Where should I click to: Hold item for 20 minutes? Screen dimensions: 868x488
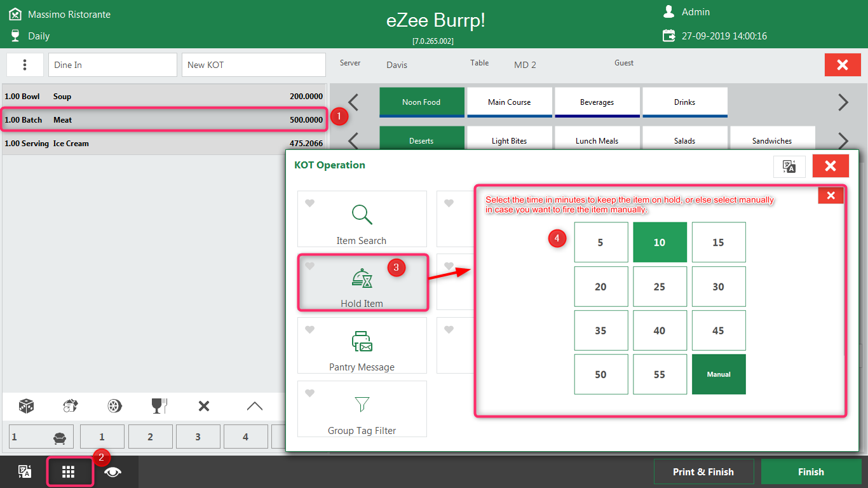coord(601,287)
